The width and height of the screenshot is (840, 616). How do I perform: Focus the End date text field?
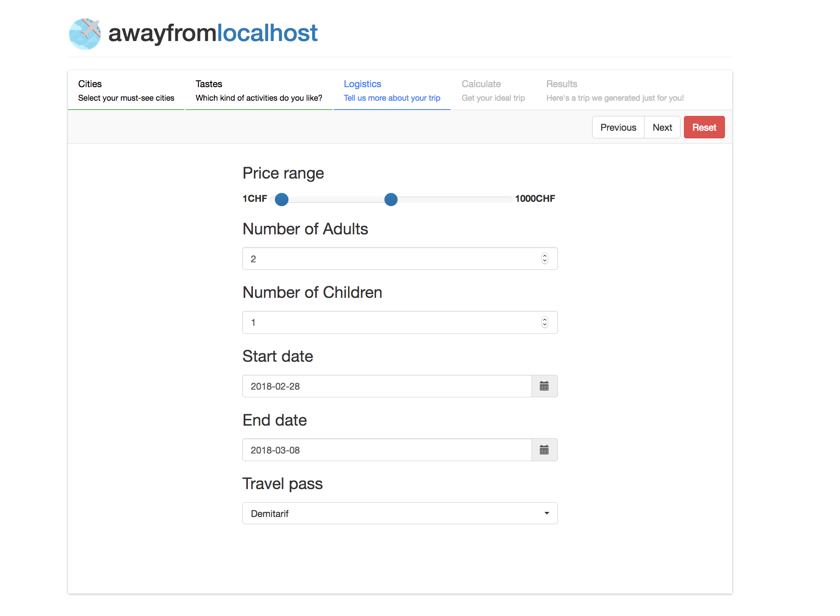387,450
